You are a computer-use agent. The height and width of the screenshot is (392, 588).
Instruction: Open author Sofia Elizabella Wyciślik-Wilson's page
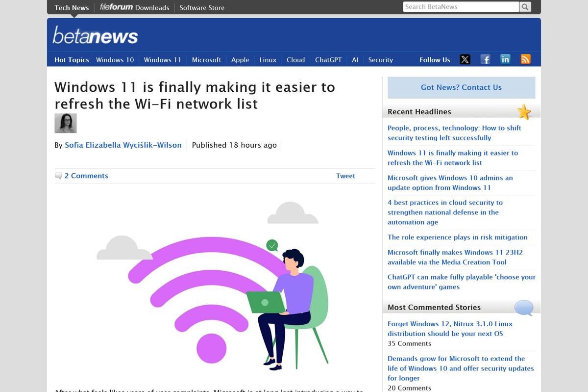point(123,145)
